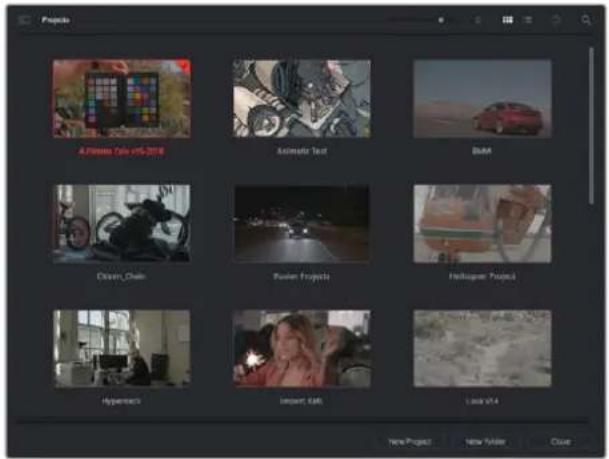Select the blonde woman project thumbnail

point(302,349)
